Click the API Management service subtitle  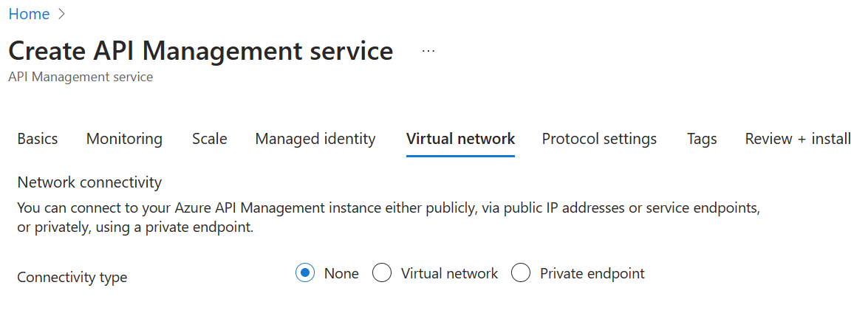click(81, 77)
